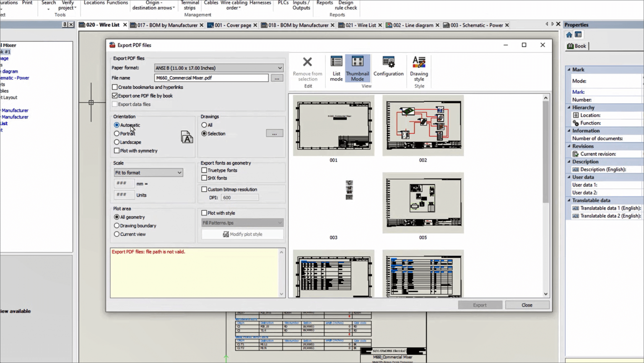Select Thumbnail Mode view
This screenshot has width=644, height=363.
(357, 68)
